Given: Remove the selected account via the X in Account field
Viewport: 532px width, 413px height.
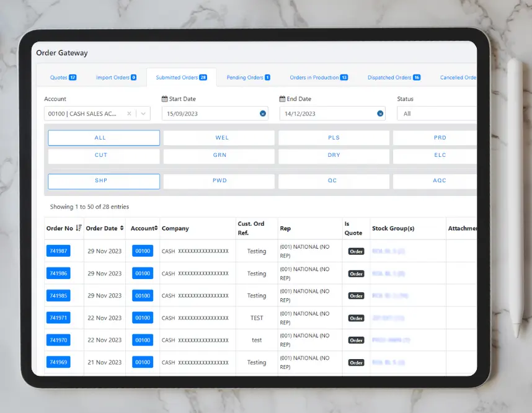Looking at the screenshot, I should click(130, 113).
